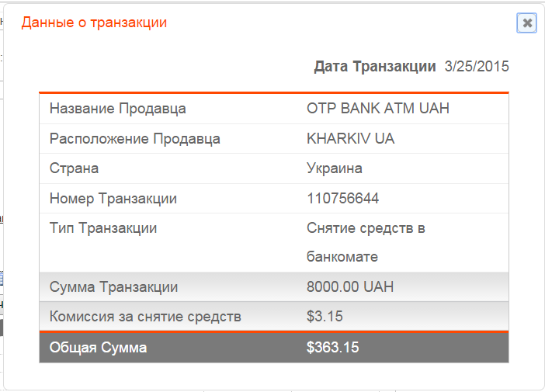Select the 'Снятие средств в банкомате' value

click(366, 242)
